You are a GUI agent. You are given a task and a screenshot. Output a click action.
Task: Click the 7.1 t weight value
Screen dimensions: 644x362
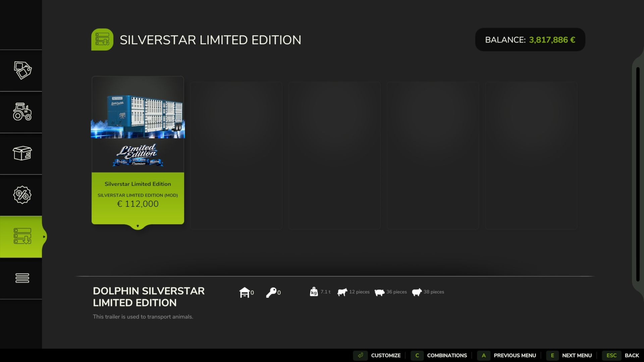(x=325, y=292)
